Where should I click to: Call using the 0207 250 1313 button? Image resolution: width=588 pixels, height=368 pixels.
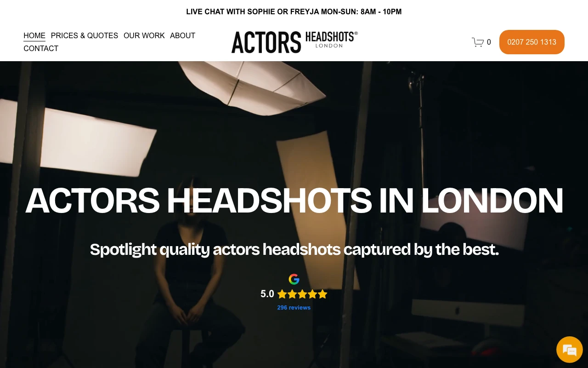tap(532, 42)
